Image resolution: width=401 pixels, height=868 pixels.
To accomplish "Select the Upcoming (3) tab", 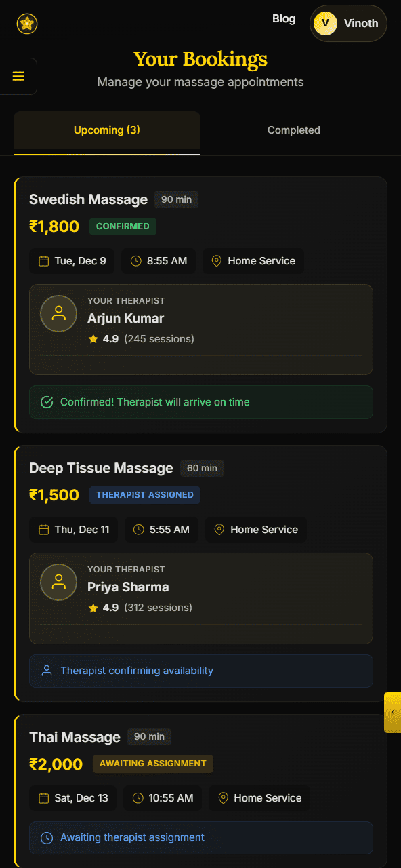I will point(106,130).
